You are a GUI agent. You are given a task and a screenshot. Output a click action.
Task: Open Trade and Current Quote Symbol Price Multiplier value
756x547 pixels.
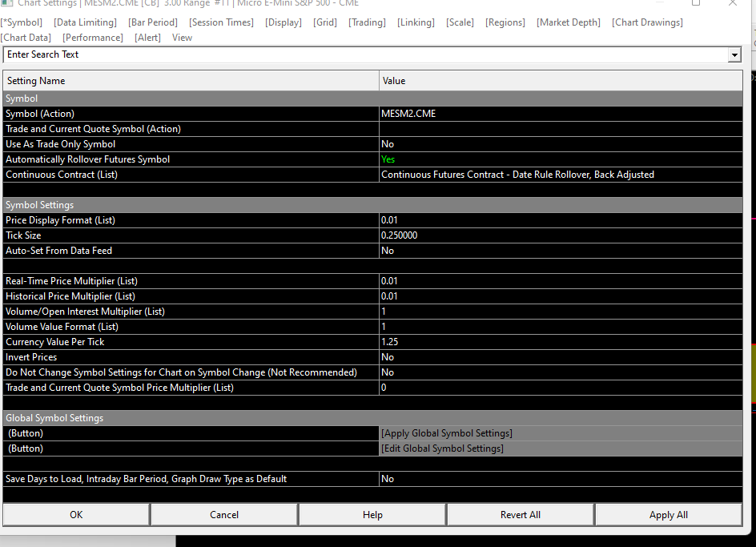pos(561,388)
